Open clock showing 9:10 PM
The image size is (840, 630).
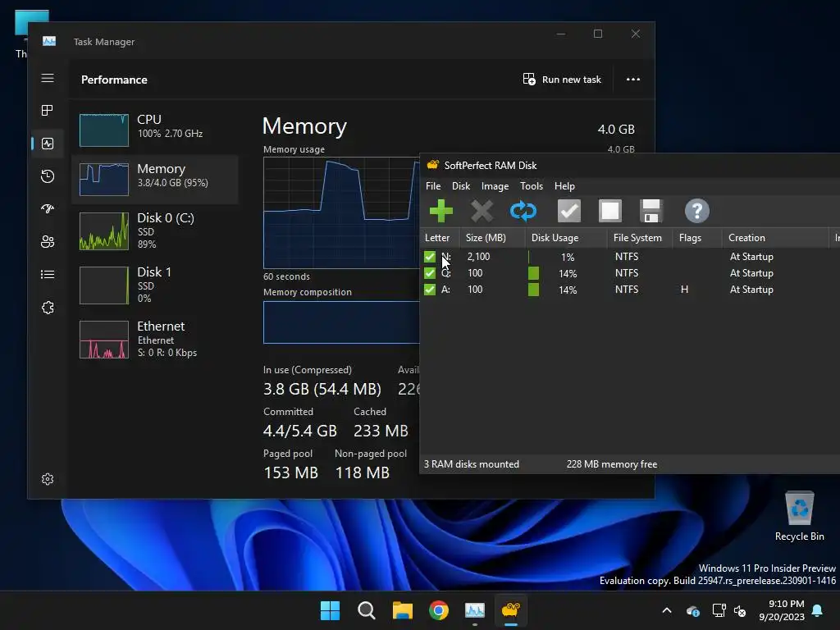[x=782, y=610]
